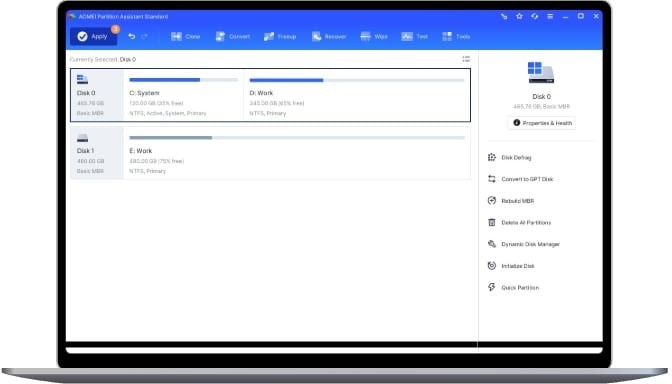This screenshot has height=384, width=672.
Task: Select the E: Work partition on Disk 1
Action: tap(297, 153)
